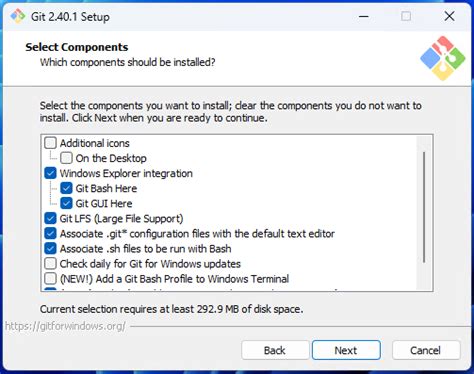Proceed with the Next button
This screenshot has height=374, width=474.
346,350
